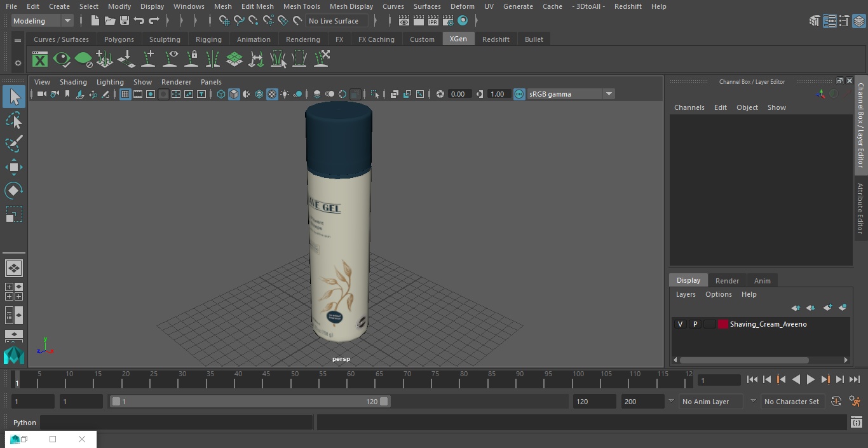Open the viewport Shading menu
The image size is (868, 448).
pos(73,82)
